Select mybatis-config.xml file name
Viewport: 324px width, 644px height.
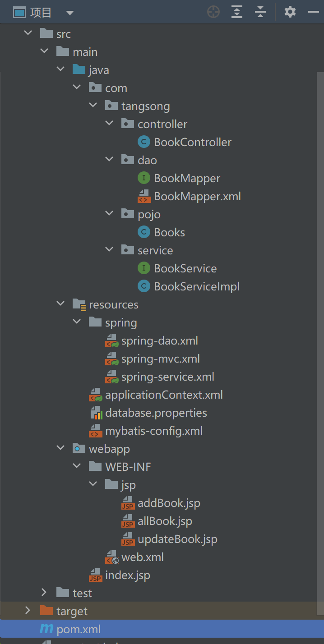coord(154,431)
